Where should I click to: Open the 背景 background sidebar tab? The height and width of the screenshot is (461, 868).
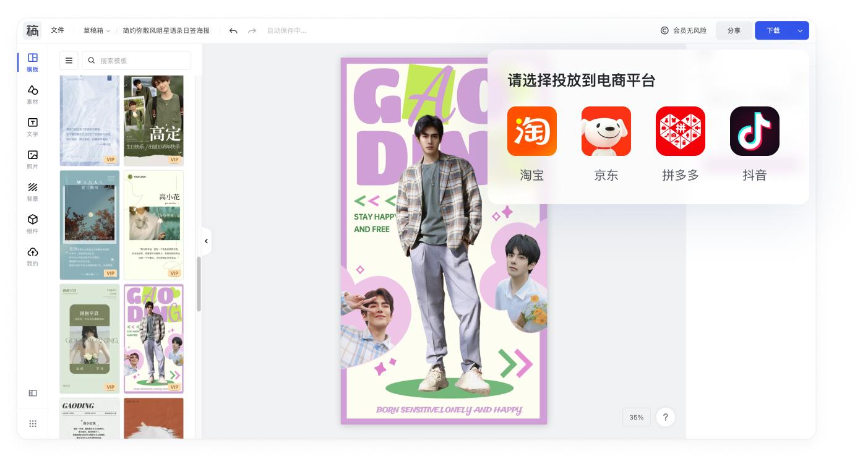coord(33,192)
